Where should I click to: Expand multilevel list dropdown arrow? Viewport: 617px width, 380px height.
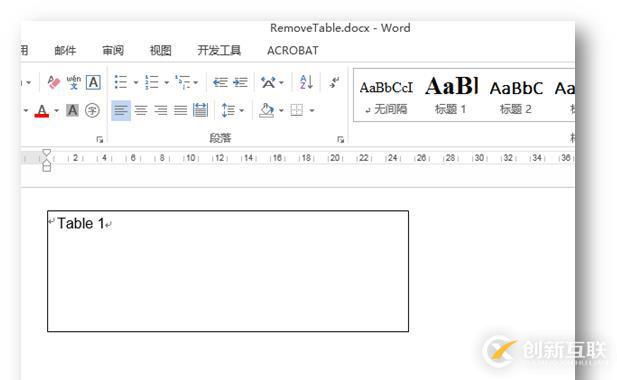tap(196, 83)
